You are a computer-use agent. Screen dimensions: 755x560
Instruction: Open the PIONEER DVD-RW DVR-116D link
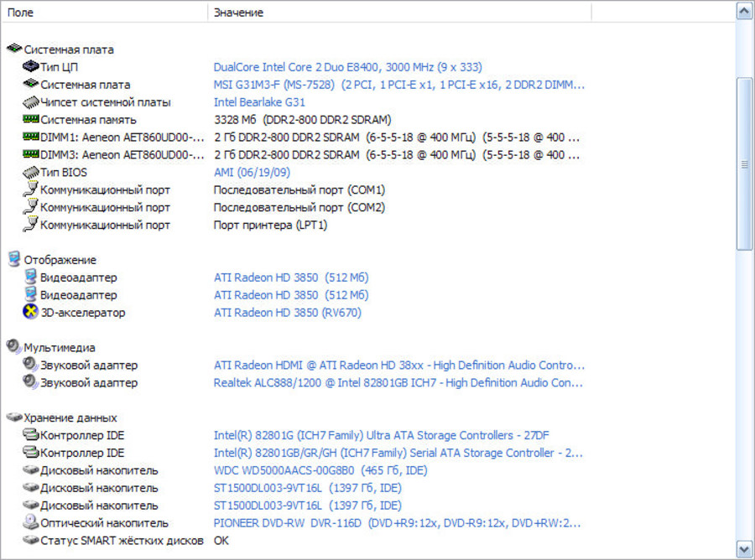[398, 523]
